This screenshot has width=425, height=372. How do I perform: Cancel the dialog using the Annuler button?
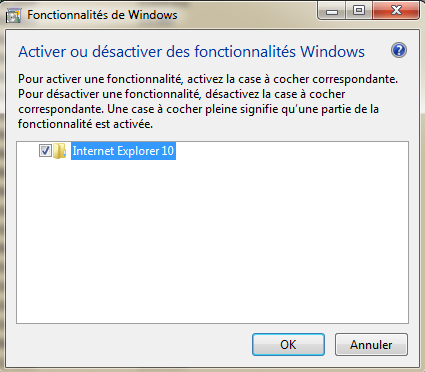point(371,345)
